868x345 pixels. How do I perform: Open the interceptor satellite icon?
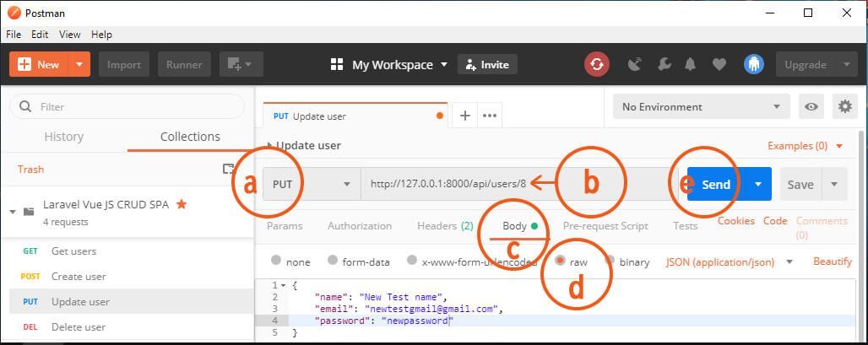coord(634,65)
